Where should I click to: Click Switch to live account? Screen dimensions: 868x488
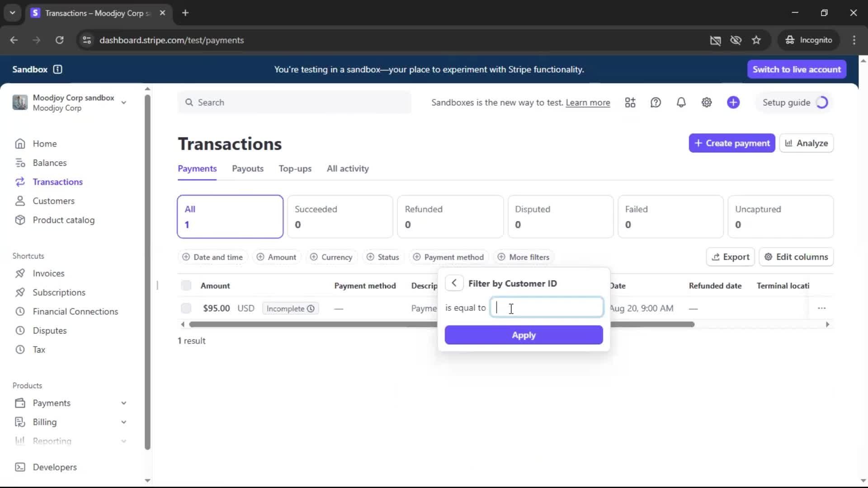coord(796,69)
